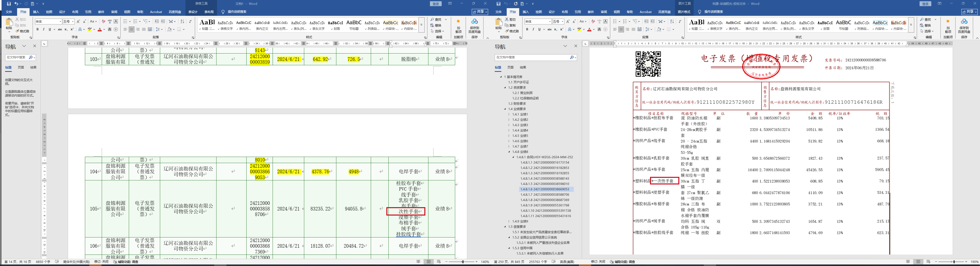Open navigation pane options arrow in 投标文件 window
The width and height of the screenshot is (980, 266).
(x=565, y=46)
